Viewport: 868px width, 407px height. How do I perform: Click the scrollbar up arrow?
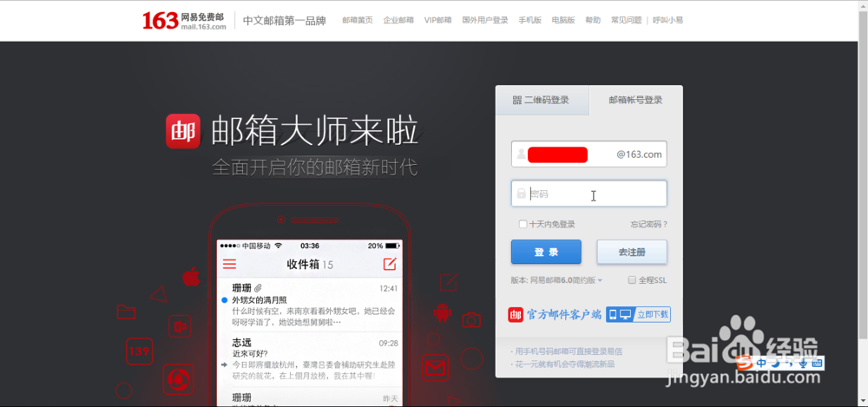pyautogui.click(x=863, y=5)
